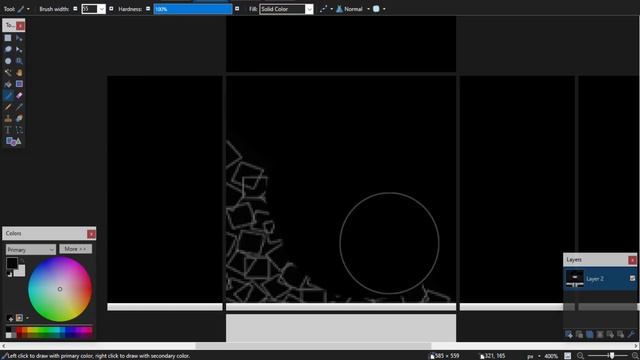The width and height of the screenshot is (640, 360).
Task: Select the Paint Bucket tool
Action: coord(8,84)
